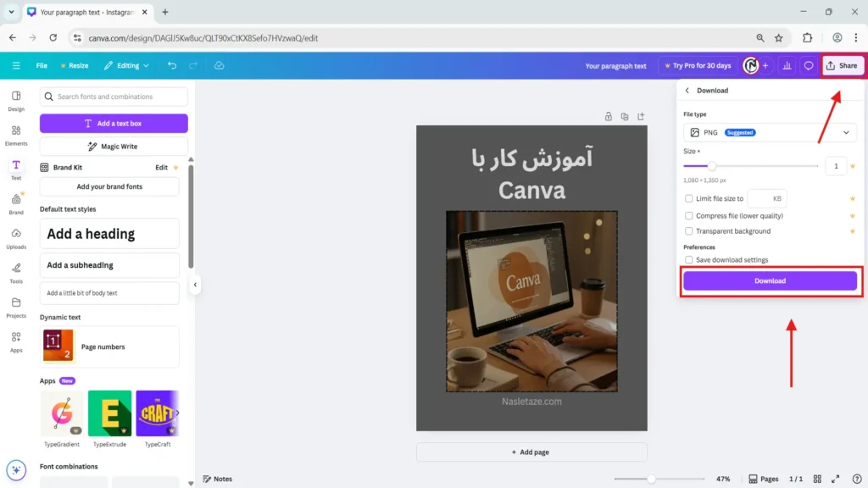Viewport: 868px width, 488px height.
Task: Go back from the Download panel
Action: point(687,90)
